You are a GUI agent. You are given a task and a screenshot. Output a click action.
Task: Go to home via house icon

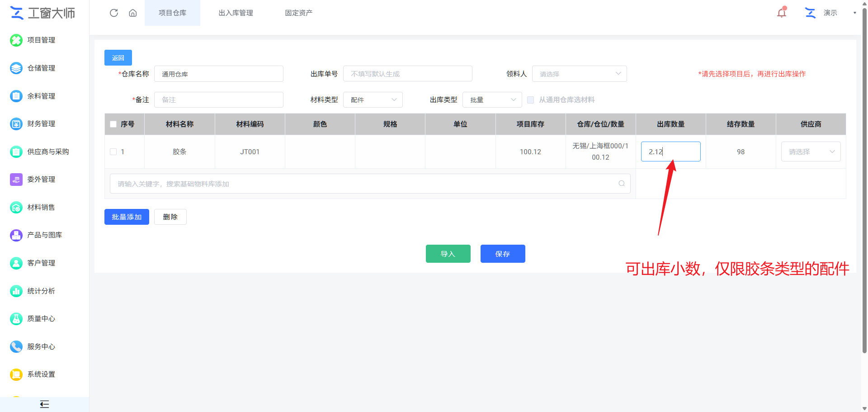coord(133,13)
